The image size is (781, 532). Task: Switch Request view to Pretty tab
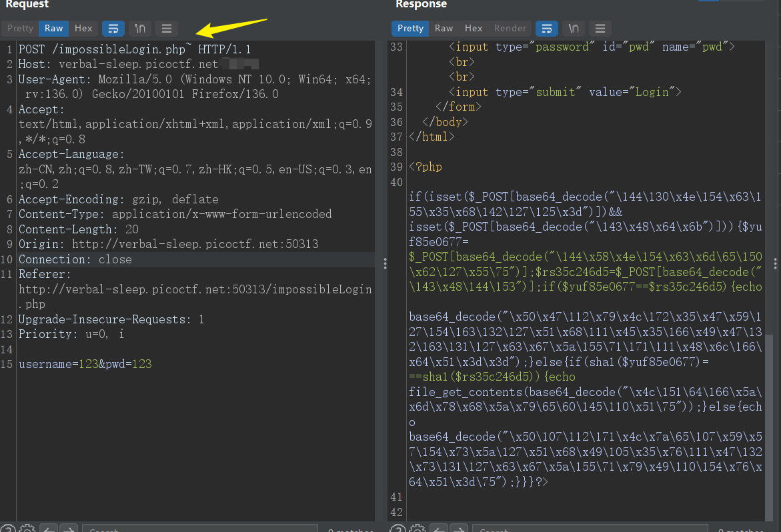(x=20, y=29)
